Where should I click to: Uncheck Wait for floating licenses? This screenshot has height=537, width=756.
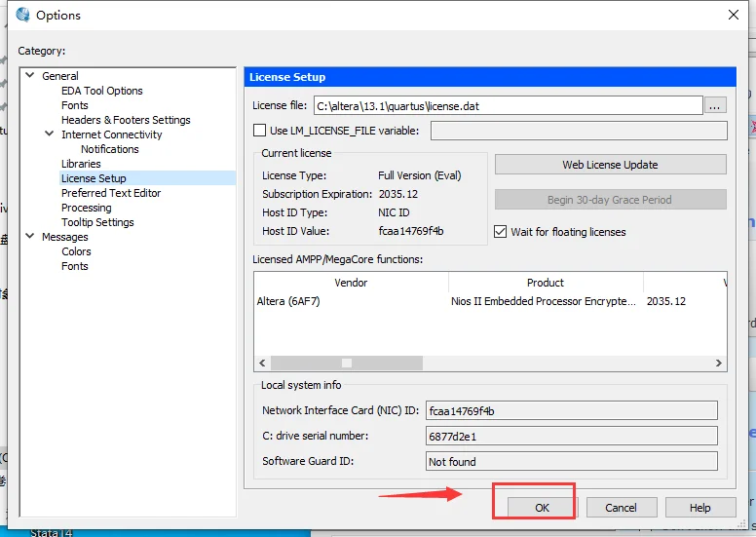(501, 232)
